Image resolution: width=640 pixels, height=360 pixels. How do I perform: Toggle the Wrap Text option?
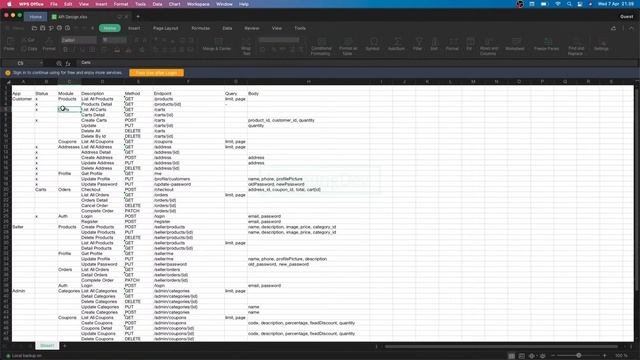pos(246,46)
